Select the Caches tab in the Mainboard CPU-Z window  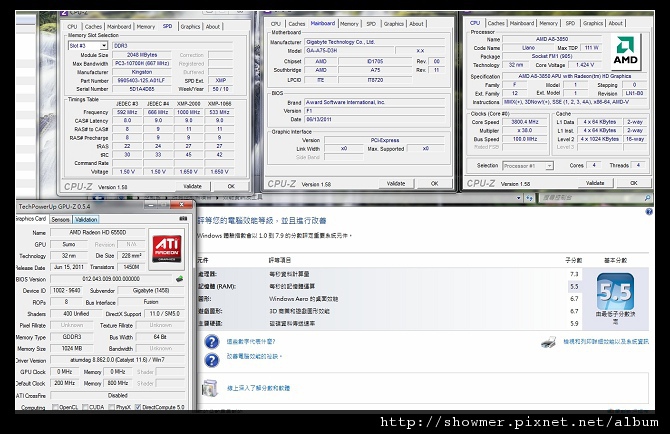(x=297, y=24)
